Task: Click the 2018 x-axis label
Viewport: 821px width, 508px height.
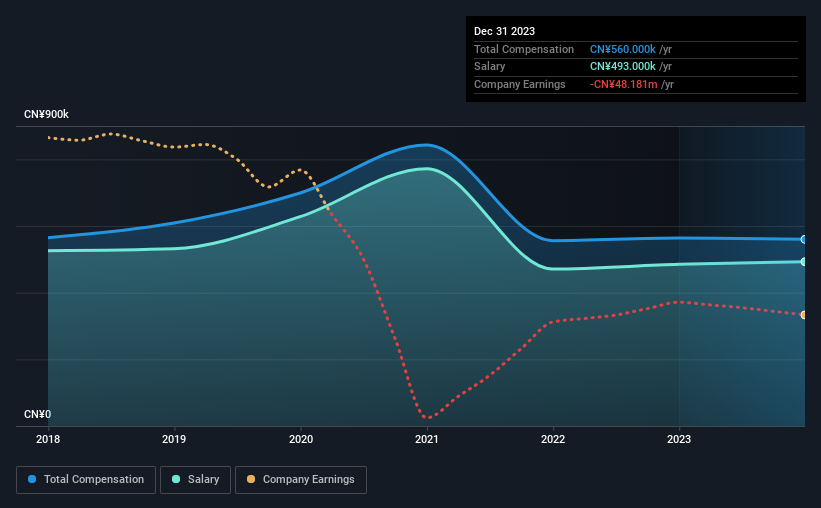Action: pyautogui.click(x=48, y=439)
